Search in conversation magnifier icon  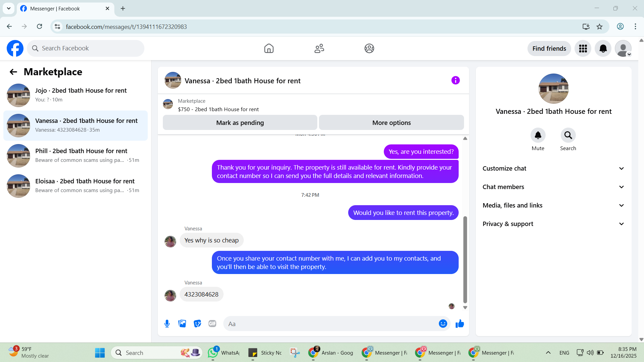pyautogui.click(x=568, y=135)
